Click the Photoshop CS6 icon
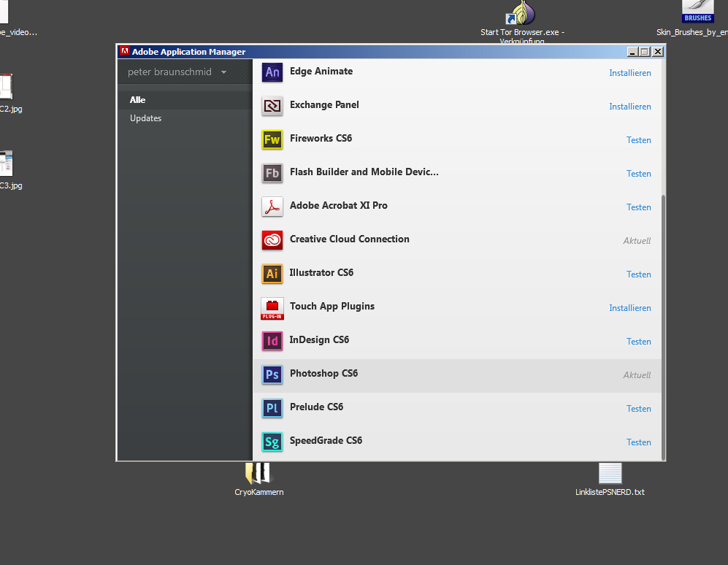Viewport: 728px width, 565px height. [272, 374]
